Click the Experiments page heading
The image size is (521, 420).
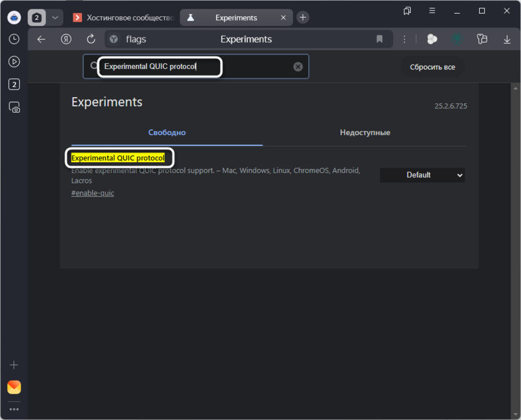pyautogui.click(x=106, y=102)
